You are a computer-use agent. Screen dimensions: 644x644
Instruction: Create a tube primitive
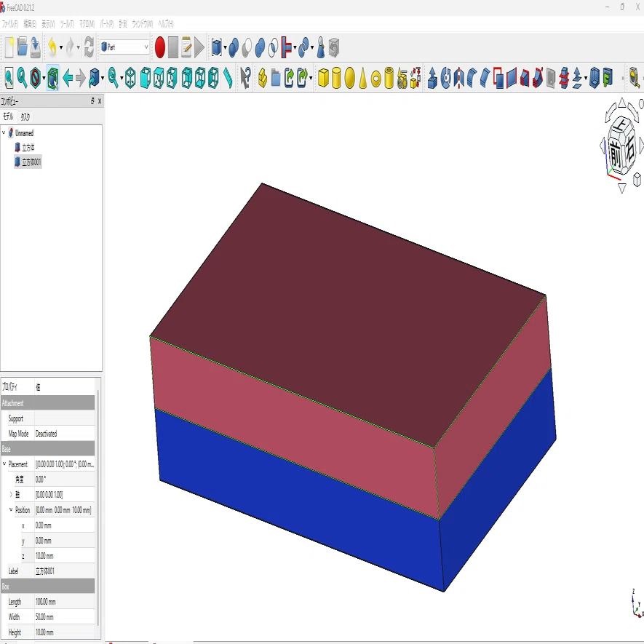click(x=389, y=78)
